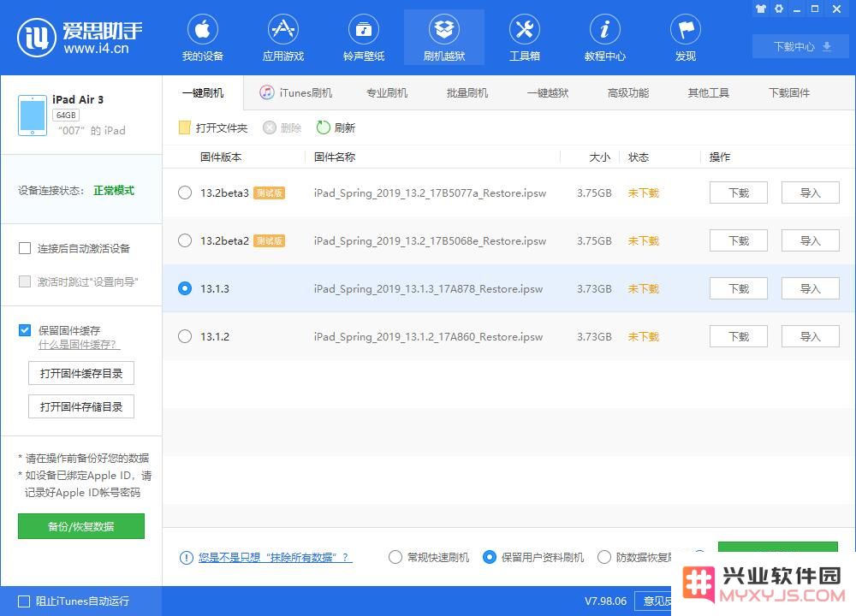Import firmware for 13.1.3 row
Viewport: 856px width, 616px height.
[x=810, y=288]
